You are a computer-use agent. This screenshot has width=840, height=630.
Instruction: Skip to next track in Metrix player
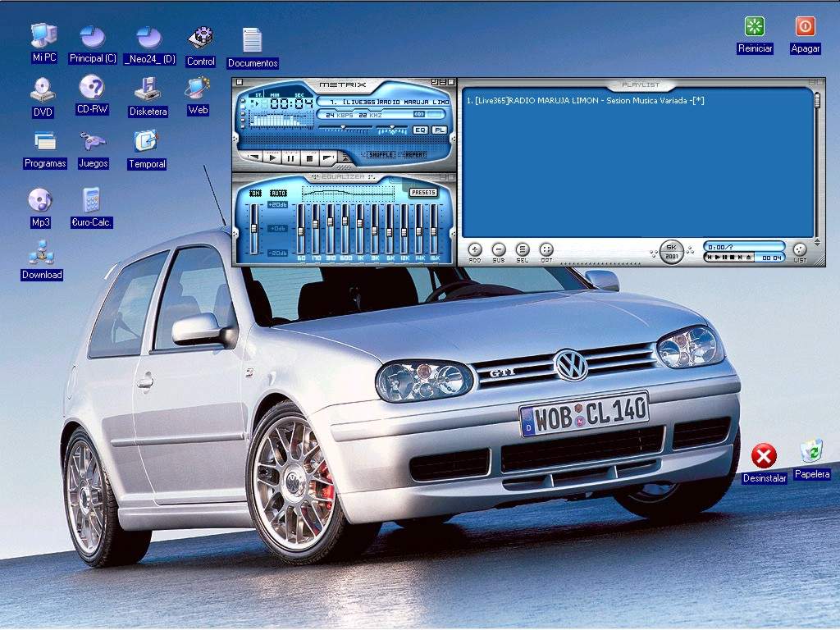(x=328, y=158)
